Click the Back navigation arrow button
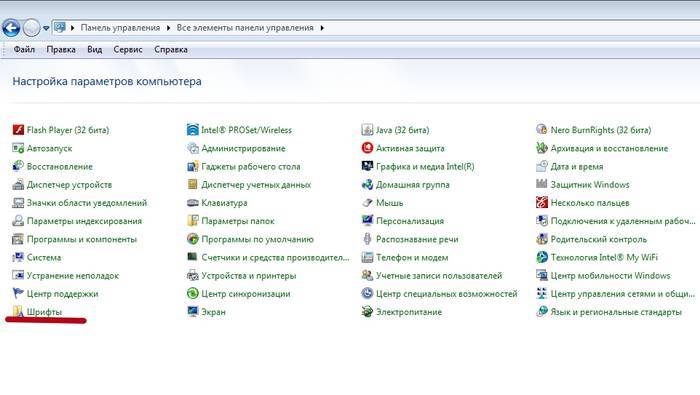The image size is (700, 395). point(11,28)
